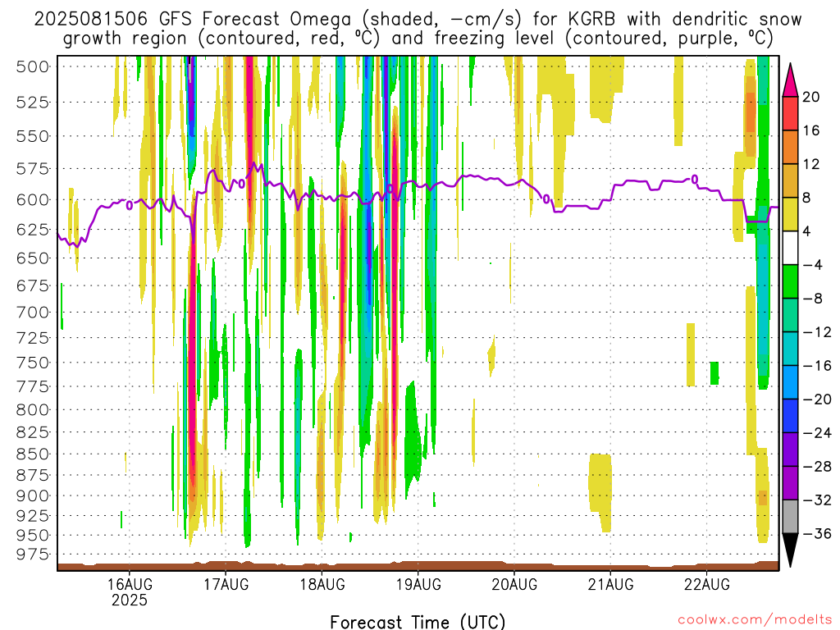Screen dimensions: 840x630
Task: Click the 600 pressure level label
Action: [33, 200]
